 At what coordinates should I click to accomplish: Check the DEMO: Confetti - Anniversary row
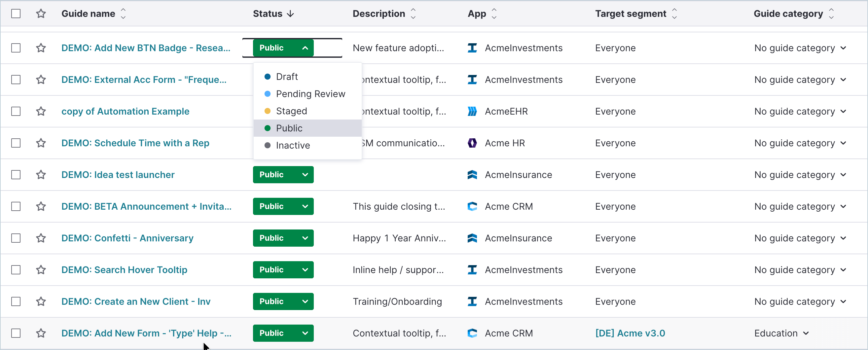click(x=16, y=238)
